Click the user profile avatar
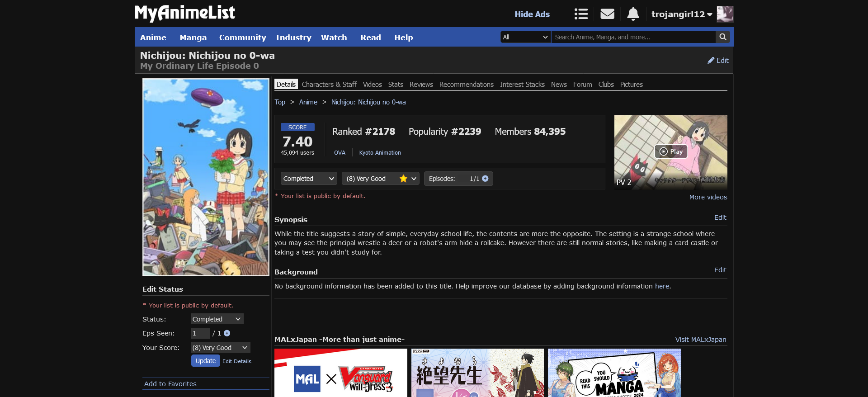The image size is (868, 397). tap(725, 14)
